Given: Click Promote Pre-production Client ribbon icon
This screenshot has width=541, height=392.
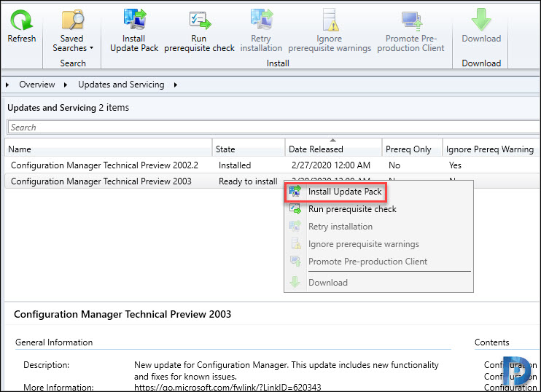Looking at the screenshot, I should pos(412,20).
